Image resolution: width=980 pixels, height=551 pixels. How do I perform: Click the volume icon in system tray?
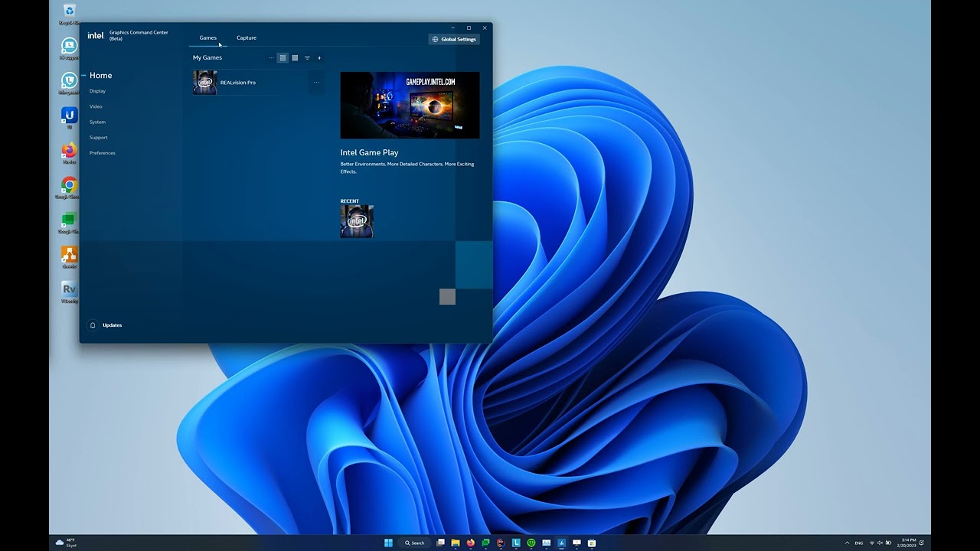tap(880, 543)
